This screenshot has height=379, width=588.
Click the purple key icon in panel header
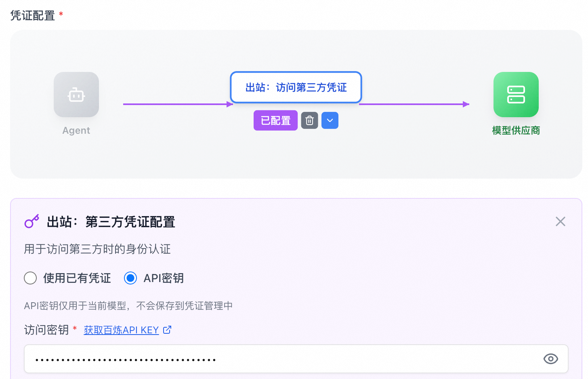32,221
